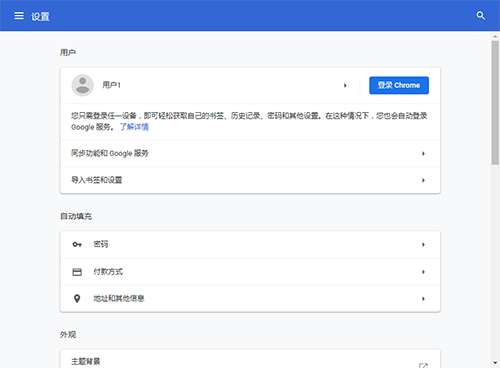
Task: Click the key icon beside 密码
Action: [77, 245]
